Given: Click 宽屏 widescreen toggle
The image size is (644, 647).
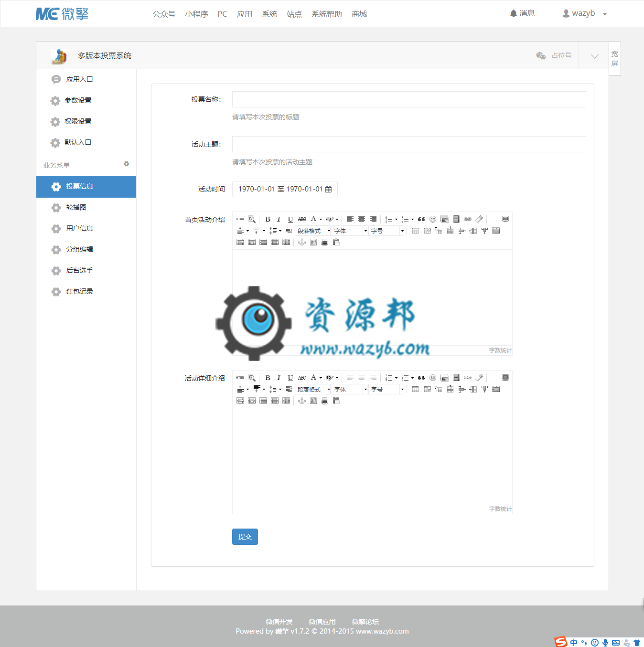Looking at the screenshot, I should click(x=615, y=59).
